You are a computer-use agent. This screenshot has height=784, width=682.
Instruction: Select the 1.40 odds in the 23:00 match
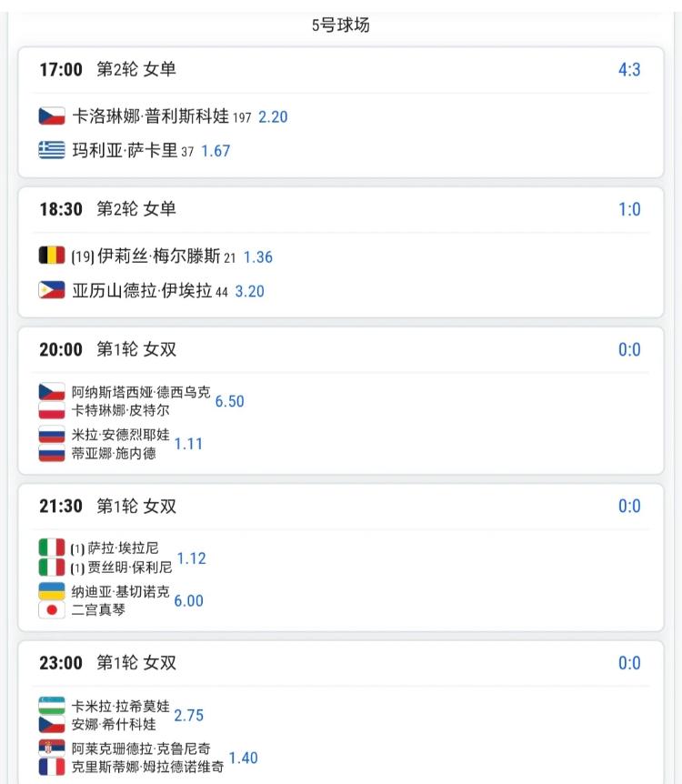[243, 758]
